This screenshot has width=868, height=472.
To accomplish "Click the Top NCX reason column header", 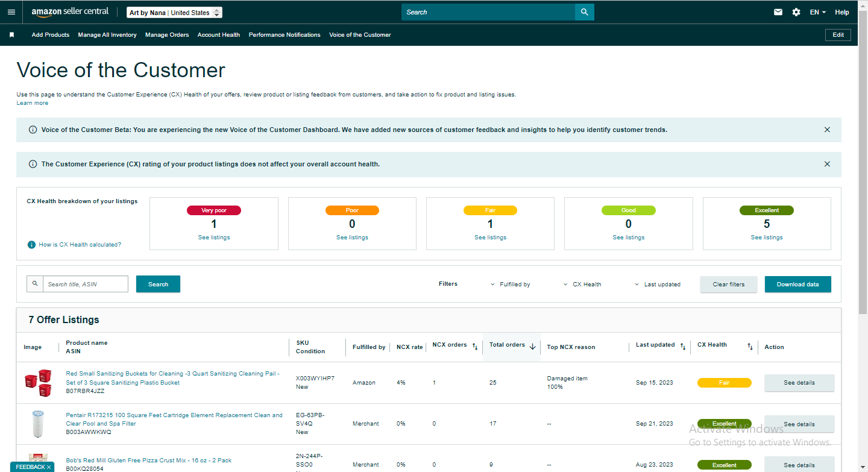I will pyautogui.click(x=571, y=347).
